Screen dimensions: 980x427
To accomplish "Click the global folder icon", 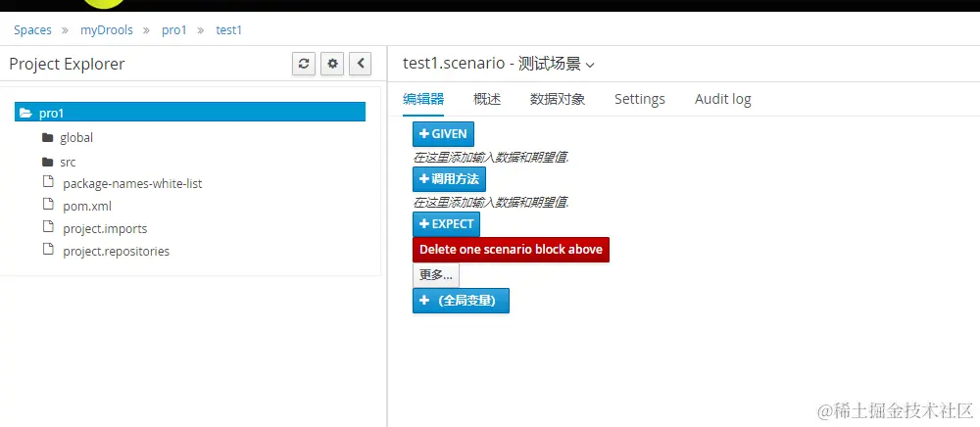I will 47,137.
